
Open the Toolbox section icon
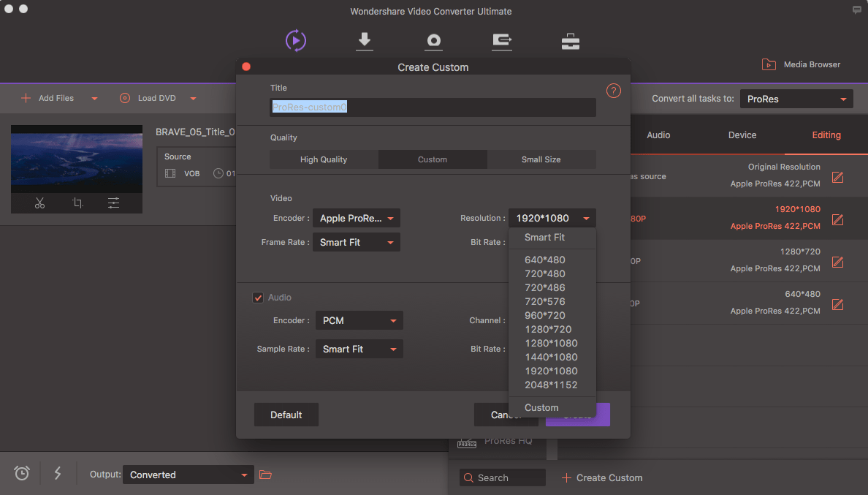click(x=570, y=42)
